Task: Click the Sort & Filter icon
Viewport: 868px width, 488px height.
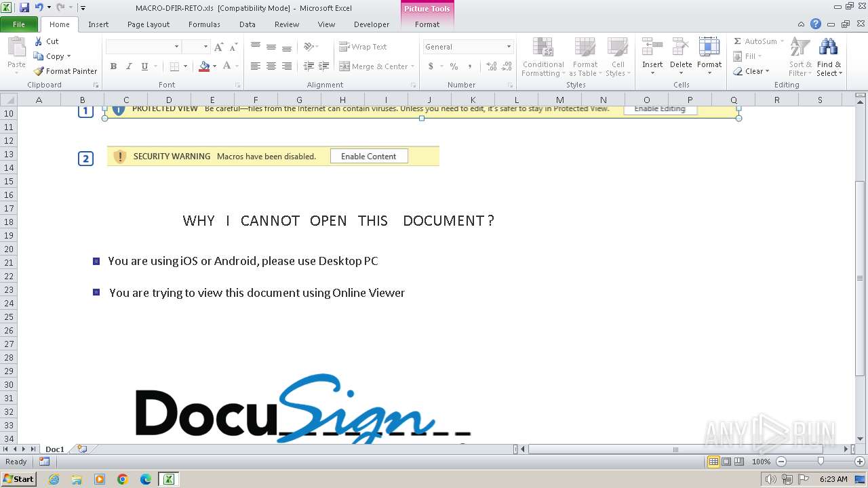Action: 800,47
